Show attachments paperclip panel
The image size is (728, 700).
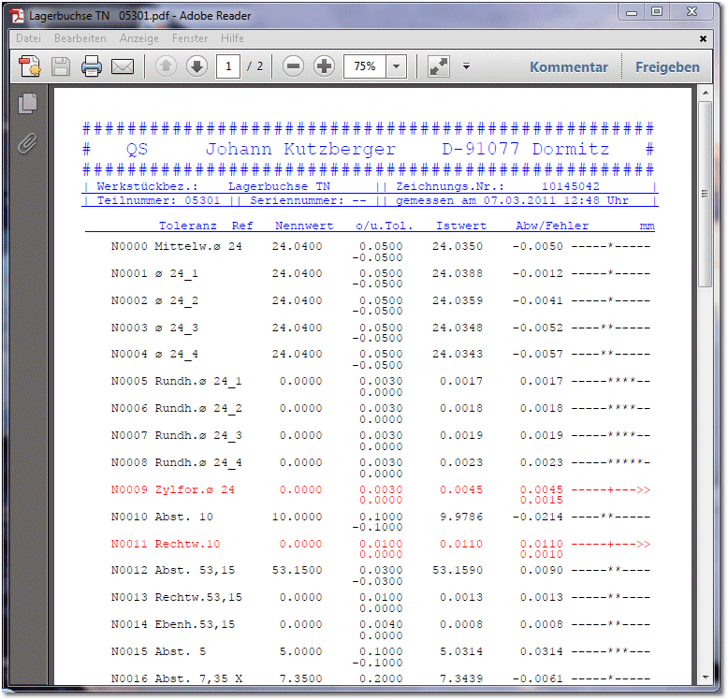pos(28,143)
